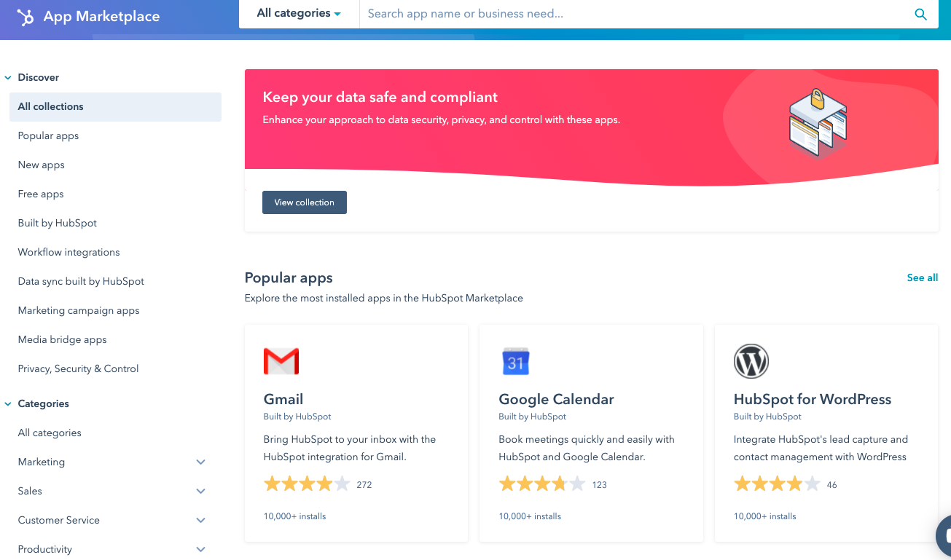Open Marketing campaign apps collection
Image resolution: width=951 pixels, height=560 pixels.
(x=79, y=310)
